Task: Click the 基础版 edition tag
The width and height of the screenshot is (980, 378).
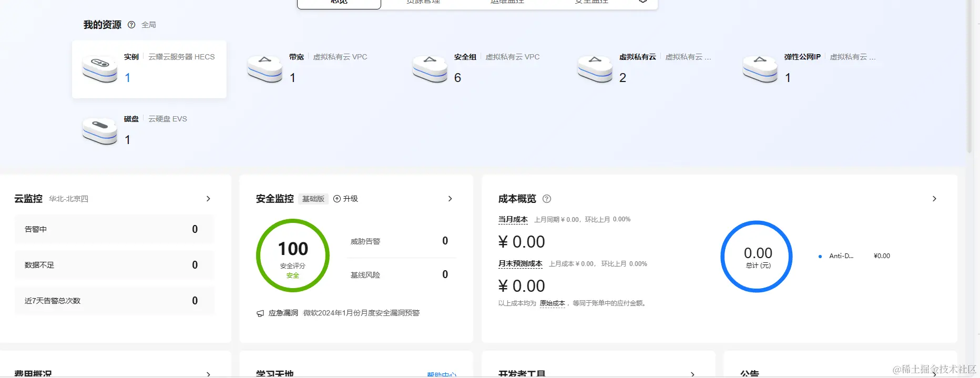Action: click(313, 199)
